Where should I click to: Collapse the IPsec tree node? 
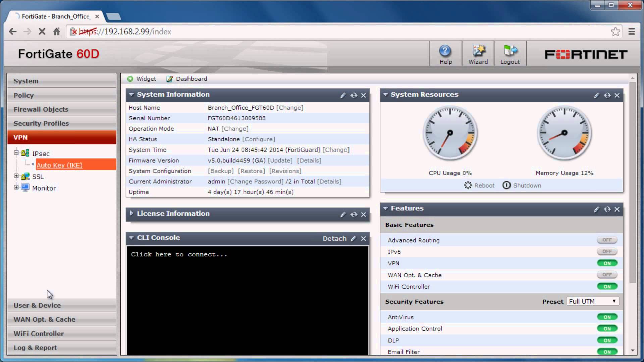16,153
